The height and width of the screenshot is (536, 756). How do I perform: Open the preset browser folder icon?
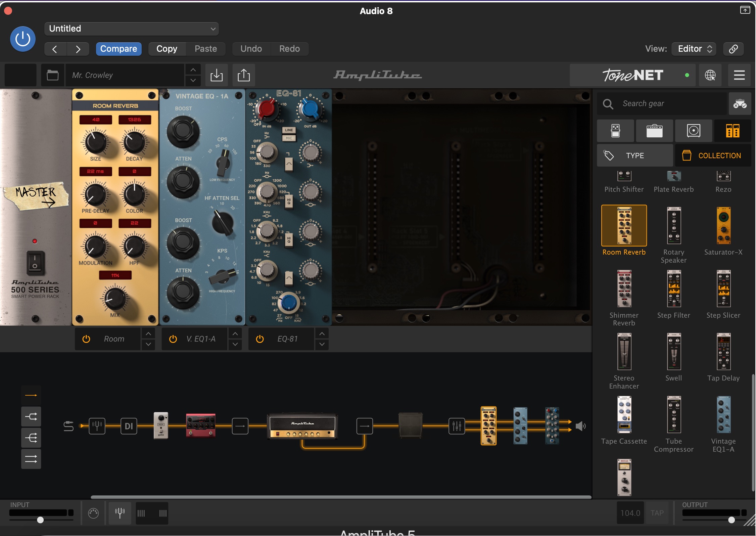53,75
